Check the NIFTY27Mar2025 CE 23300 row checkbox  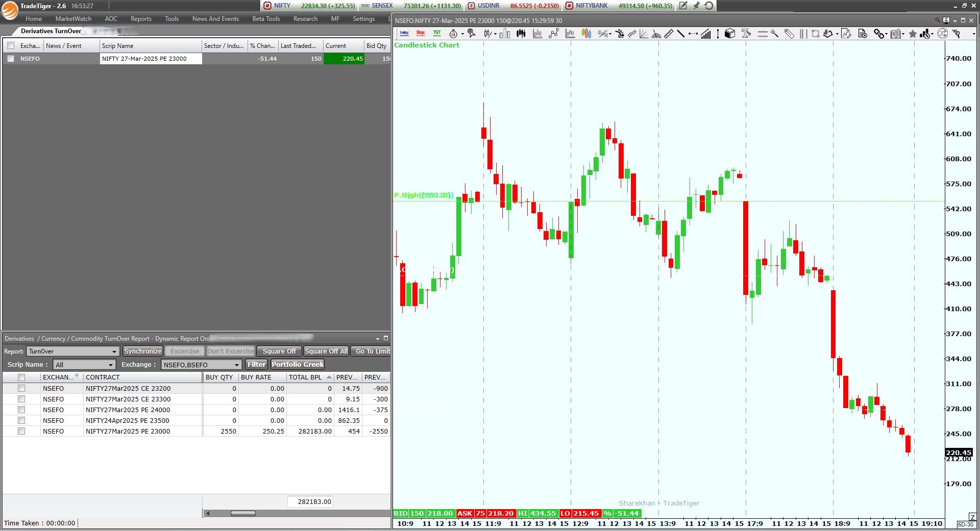click(21, 399)
